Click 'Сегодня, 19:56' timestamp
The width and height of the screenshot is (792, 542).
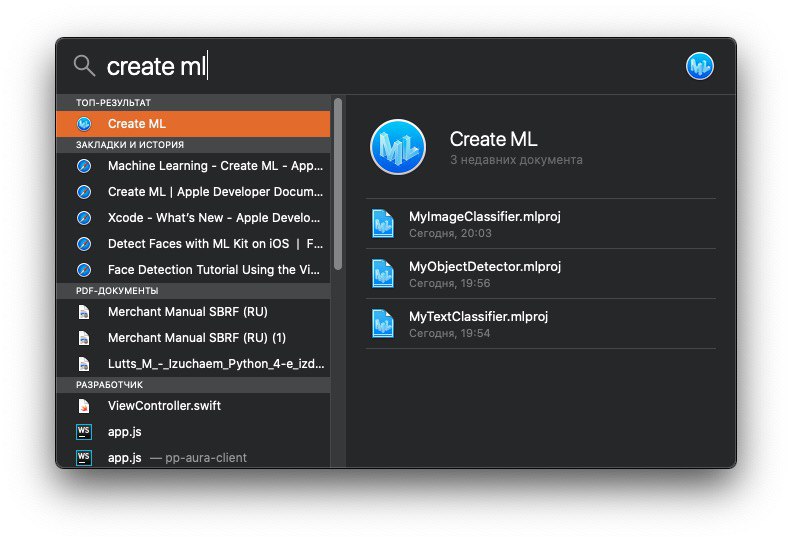(x=450, y=283)
